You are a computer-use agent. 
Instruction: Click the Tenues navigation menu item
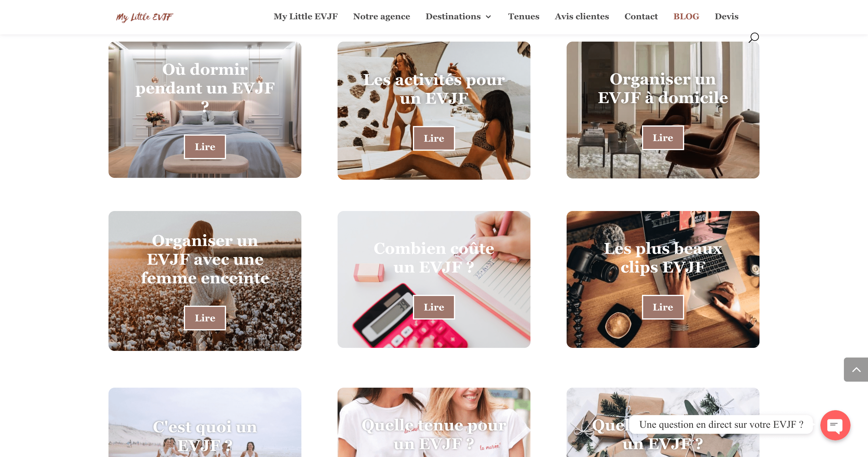[524, 17]
